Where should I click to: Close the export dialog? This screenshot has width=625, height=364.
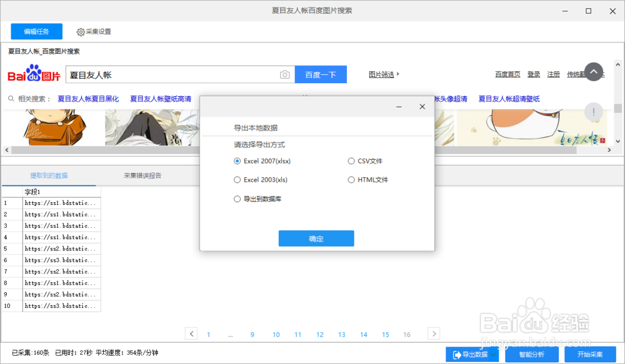[x=422, y=107]
